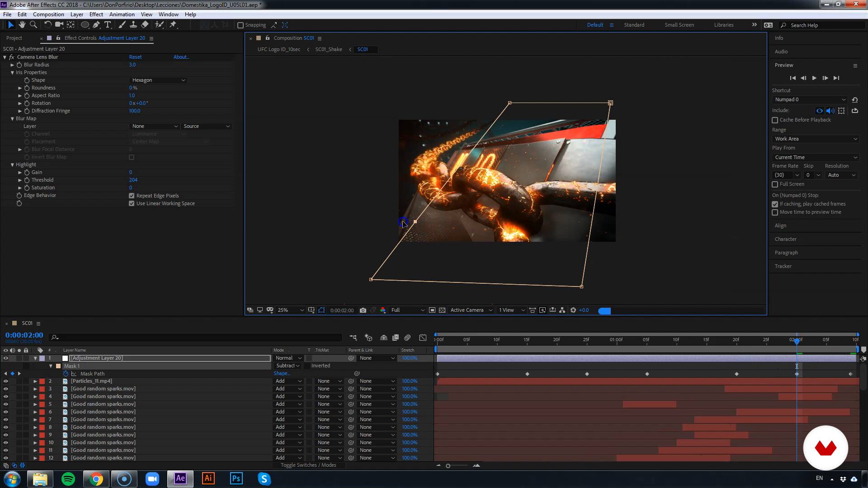Open Mask 1 Subtract mode dropdown

[x=288, y=366]
